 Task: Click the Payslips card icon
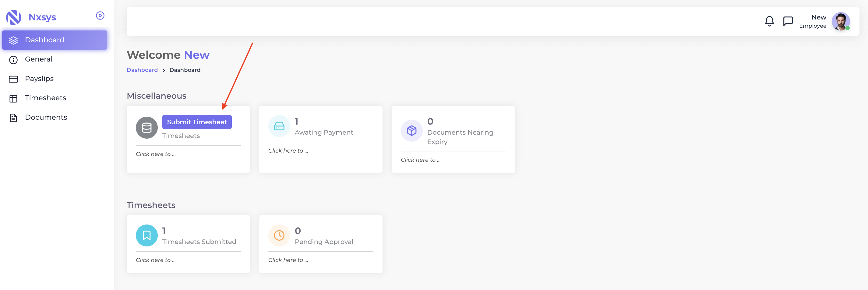click(13, 79)
